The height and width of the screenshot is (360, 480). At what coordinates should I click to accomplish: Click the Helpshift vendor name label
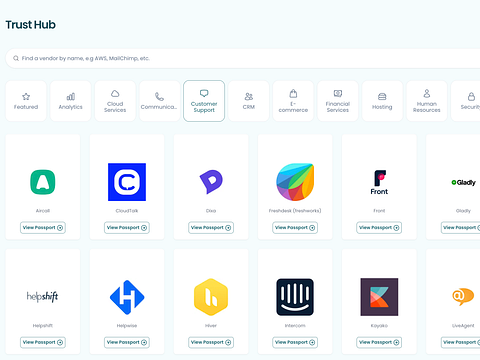[x=43, y=325]
